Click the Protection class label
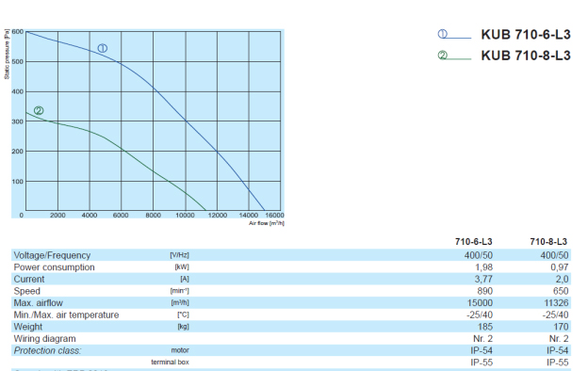Viewport: 588px width, 371px height. 47,351
